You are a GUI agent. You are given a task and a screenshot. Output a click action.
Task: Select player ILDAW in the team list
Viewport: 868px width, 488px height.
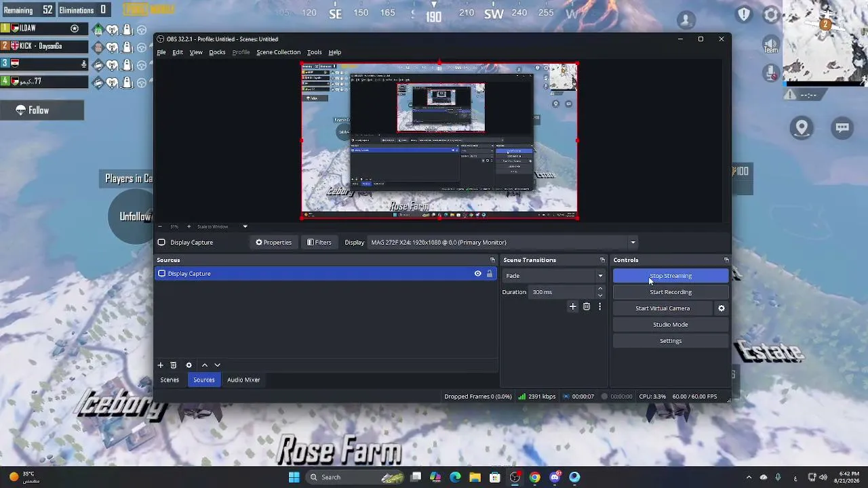[x=44, y=28]
